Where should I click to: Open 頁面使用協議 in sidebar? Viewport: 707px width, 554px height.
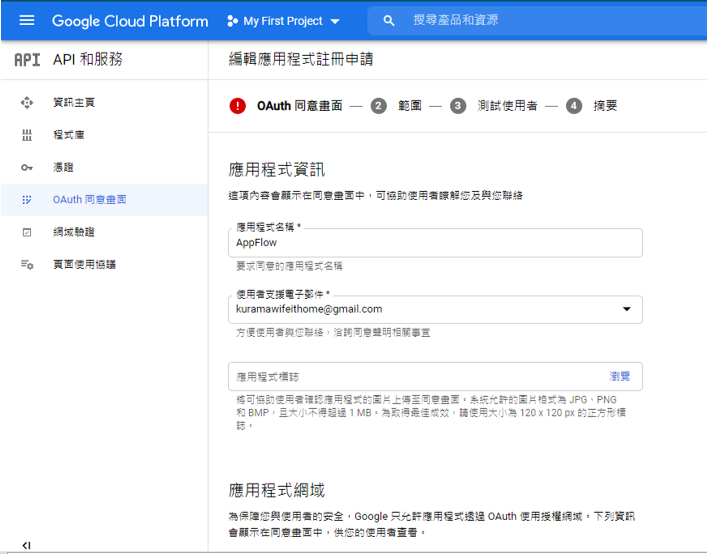click(84, 265)
